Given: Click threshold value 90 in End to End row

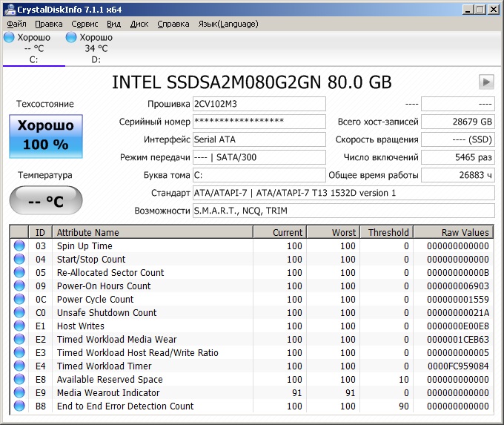Looking at the screenshot, I should (x=404, y=406).
